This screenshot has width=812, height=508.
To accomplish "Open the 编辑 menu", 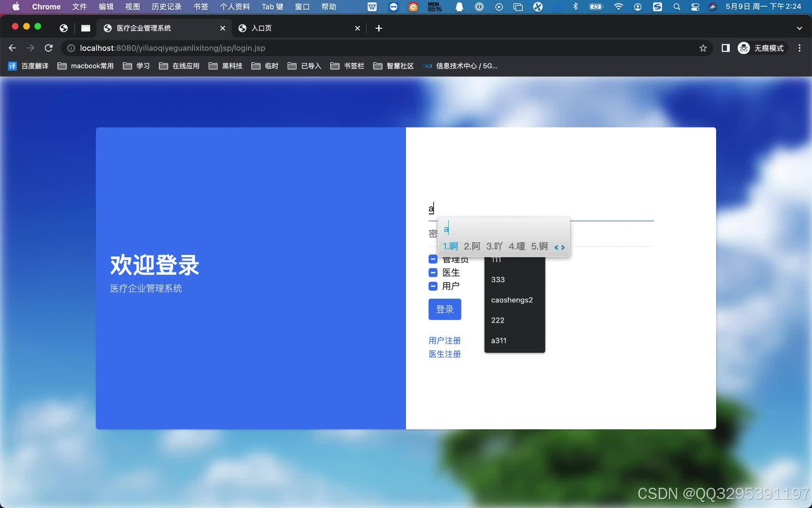I will pyautogui.click(x=106, y=7).
